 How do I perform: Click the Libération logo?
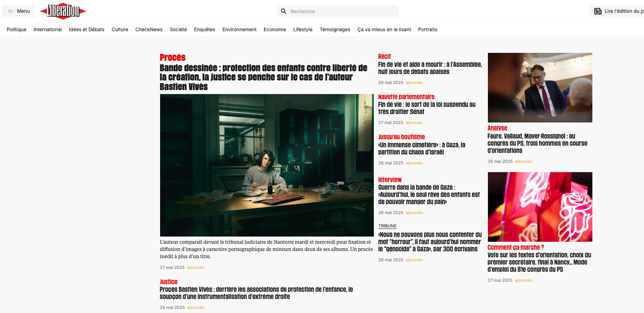(x=63, y=11)
